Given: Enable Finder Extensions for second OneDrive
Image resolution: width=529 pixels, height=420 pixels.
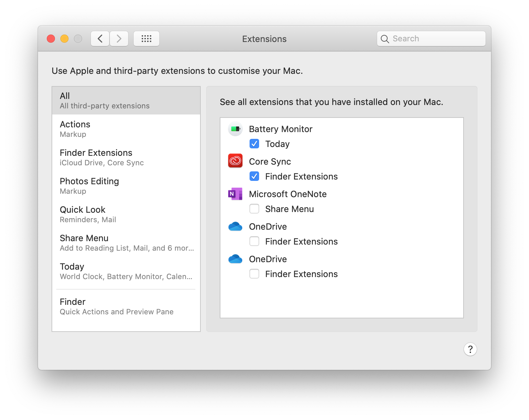Looking at the screenshot, I should pos(254,274).
